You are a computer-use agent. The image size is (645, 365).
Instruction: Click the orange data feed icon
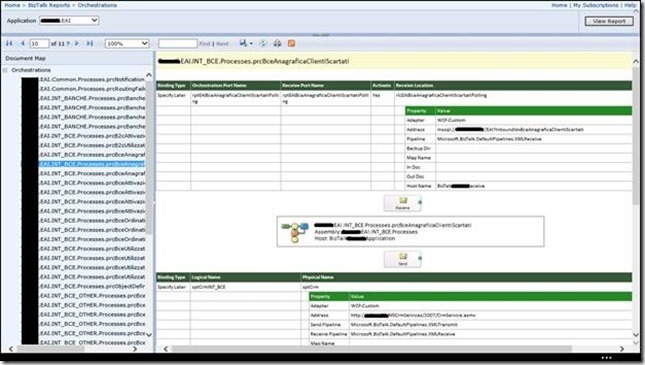(x=291, y=43)
